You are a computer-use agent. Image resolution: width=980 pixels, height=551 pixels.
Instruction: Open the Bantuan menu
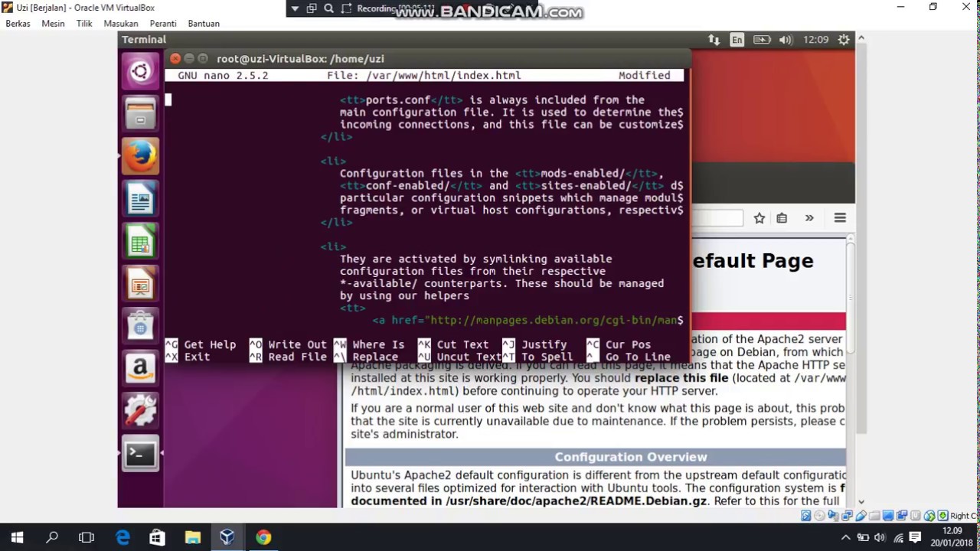click(x=204, y=24)
